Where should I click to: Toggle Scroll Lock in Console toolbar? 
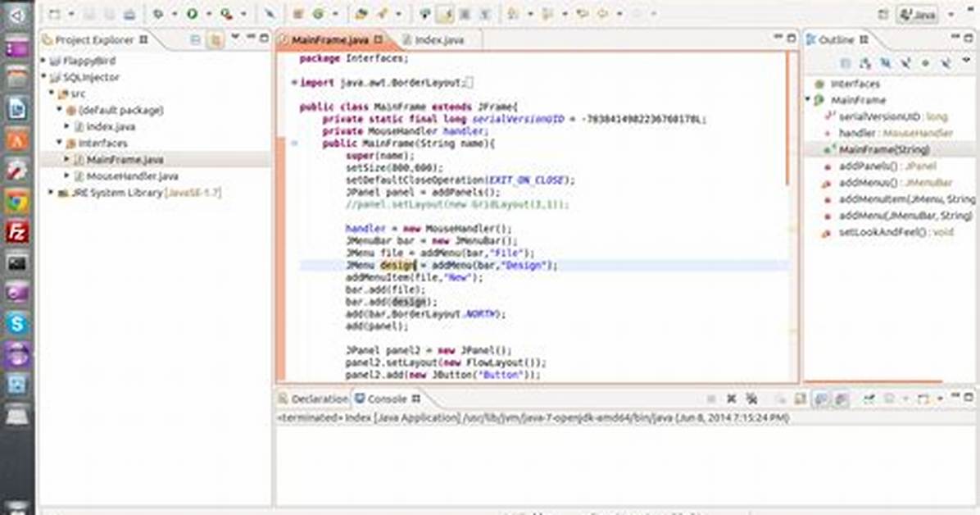(x=801, y=399)
